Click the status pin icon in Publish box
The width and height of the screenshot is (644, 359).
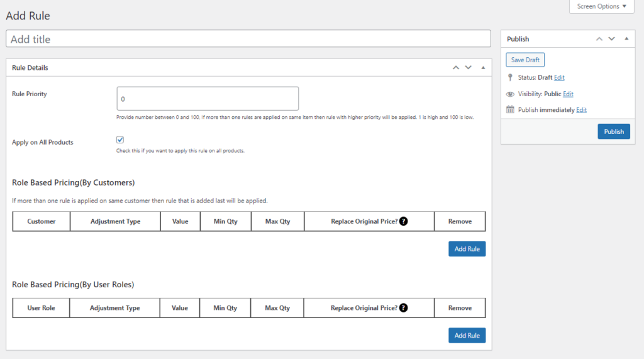(x=510, y=77)
